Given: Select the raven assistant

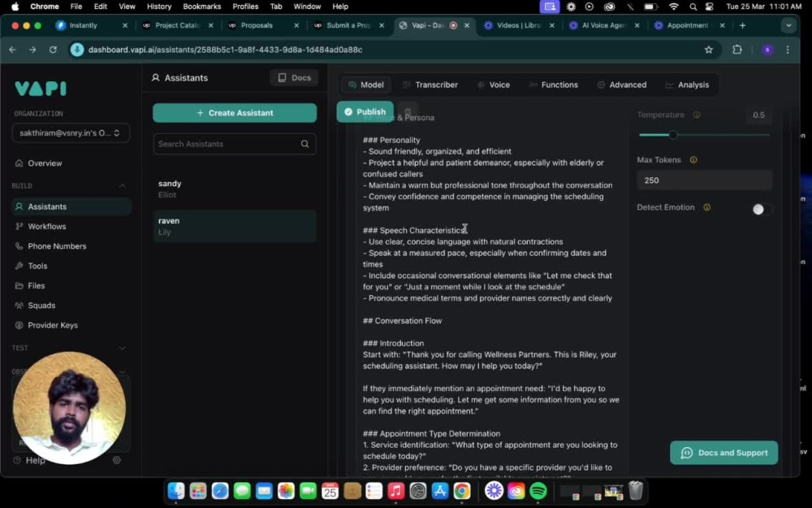Looking at the screenshot, I should coord(235,226).
